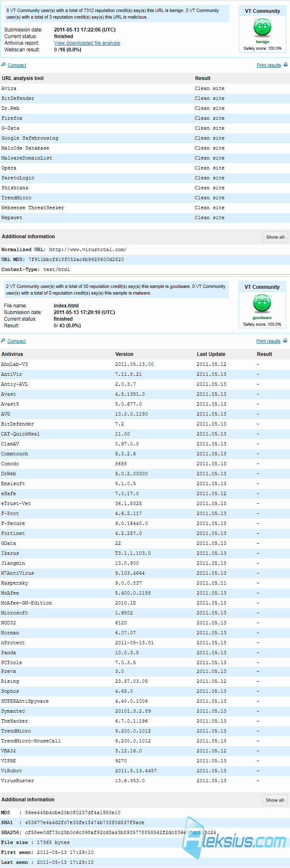Select the Antiy-AVL antivirus row
Screen dimensions: 290x868
tap(145, 384)
